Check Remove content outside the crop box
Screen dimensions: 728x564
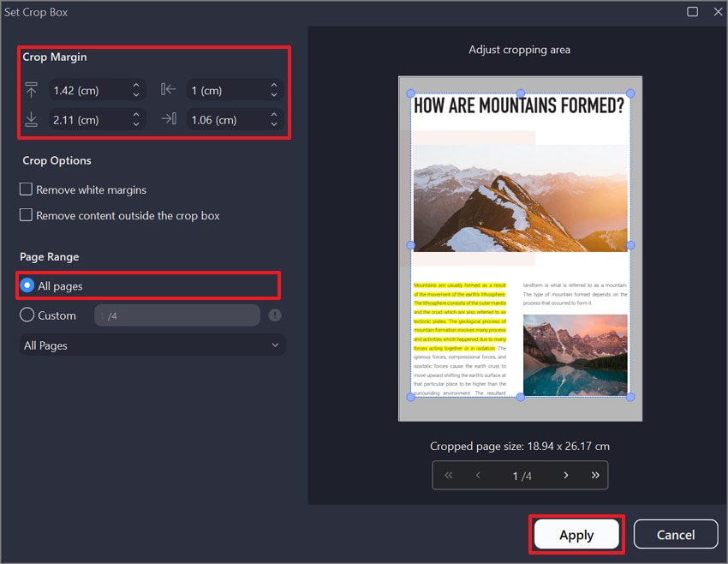(x=26, y=214)
